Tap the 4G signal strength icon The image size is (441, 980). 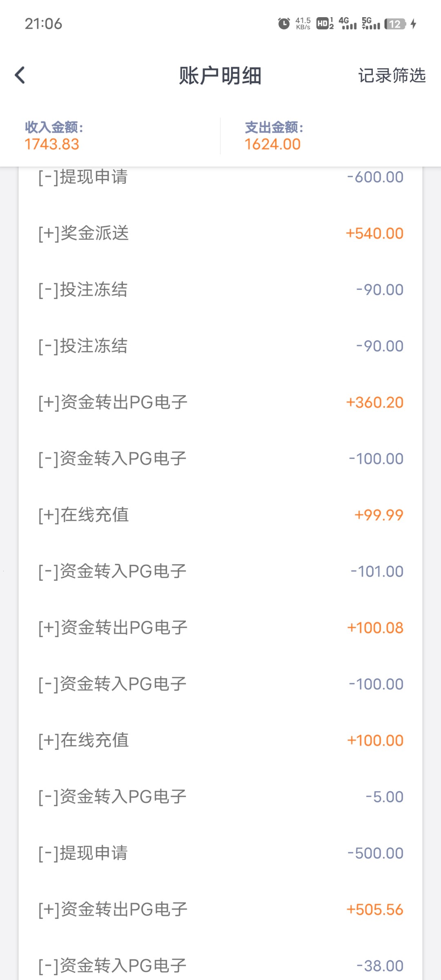coord(347,24)
